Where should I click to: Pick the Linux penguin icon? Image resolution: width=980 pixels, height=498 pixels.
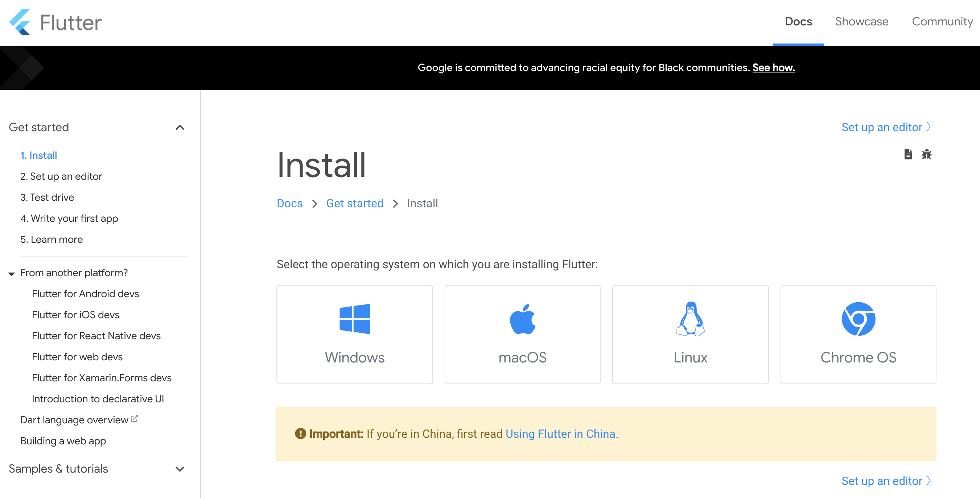click(x=690, y=319)
